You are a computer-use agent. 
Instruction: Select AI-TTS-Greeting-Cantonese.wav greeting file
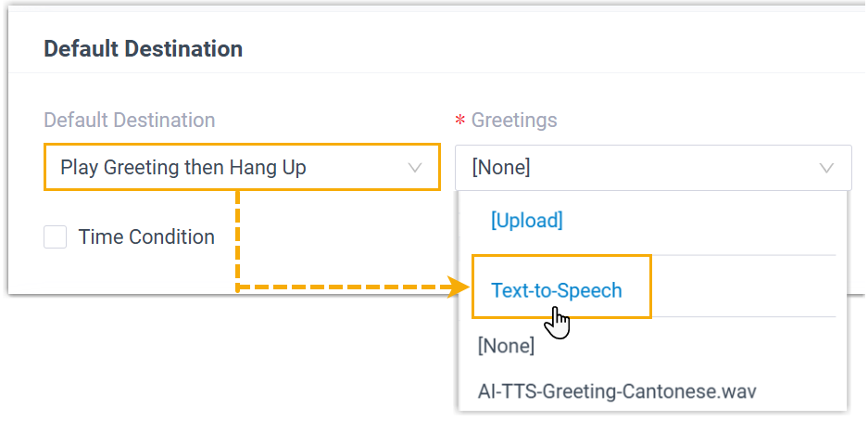[617, 390]
